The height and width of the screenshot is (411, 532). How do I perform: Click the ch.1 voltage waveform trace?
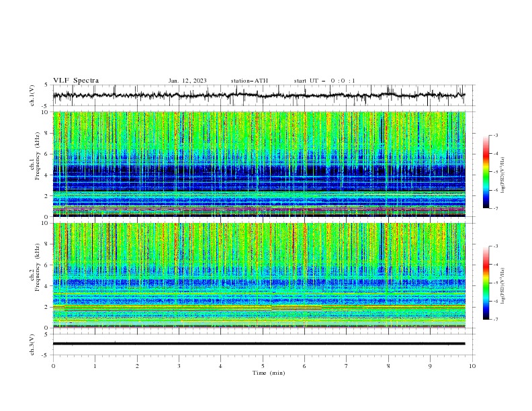[x=259, y=95]
